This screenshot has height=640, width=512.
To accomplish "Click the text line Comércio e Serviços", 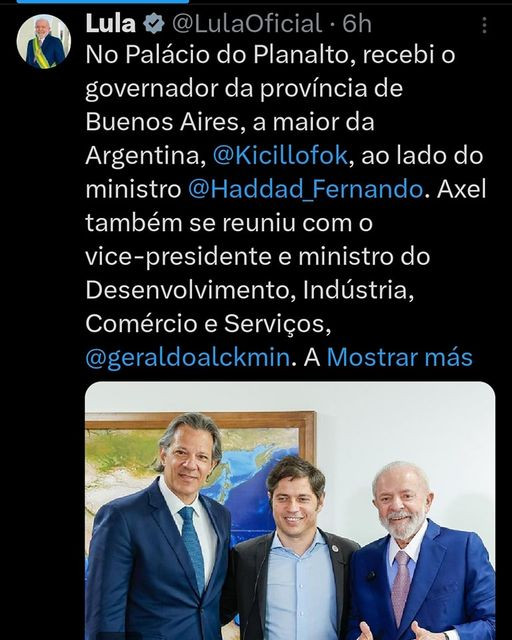I will [208, 324].
